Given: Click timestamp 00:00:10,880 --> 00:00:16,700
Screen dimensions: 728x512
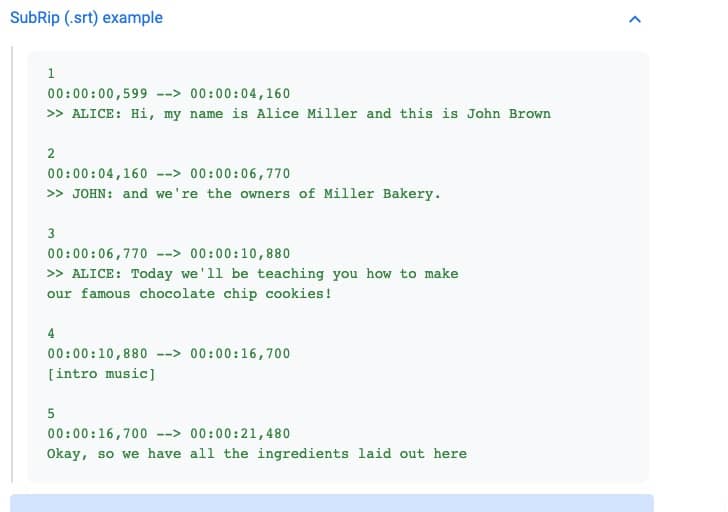Looking at the screenshot, I should pos(169,354).
